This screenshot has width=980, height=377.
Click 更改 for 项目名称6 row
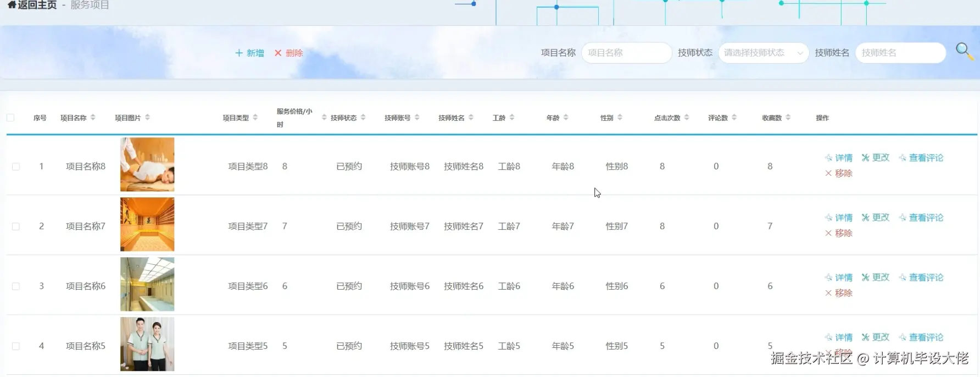coord(876,278)
